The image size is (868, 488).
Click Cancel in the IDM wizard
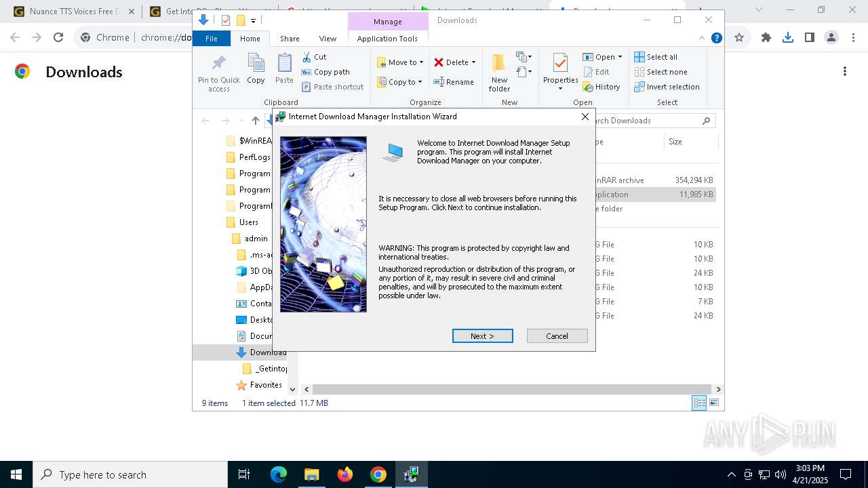[x=557, y=336]
